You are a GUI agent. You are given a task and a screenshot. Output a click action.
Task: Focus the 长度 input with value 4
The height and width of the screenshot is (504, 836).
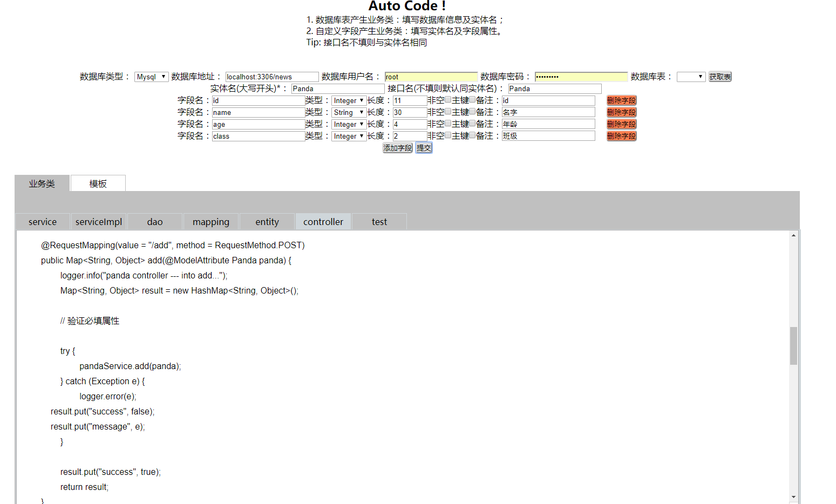pos(410,124)
